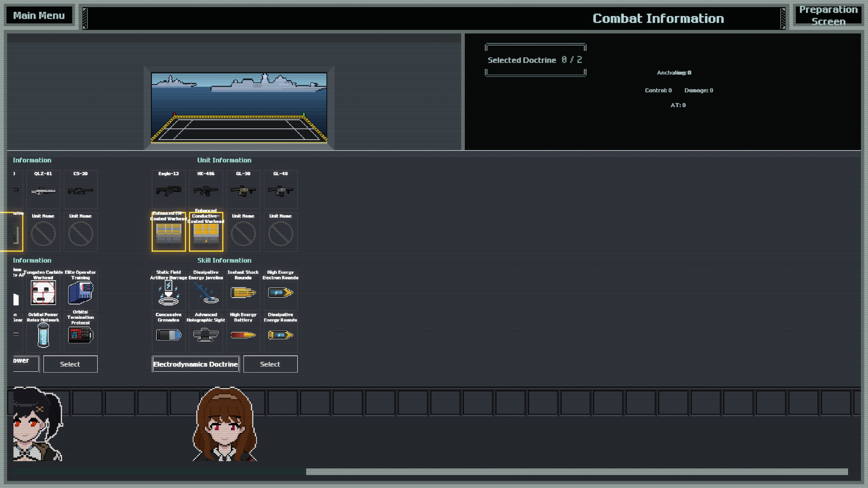Click empty unit slot under GL-39
This screenshot has height=488, width=868.
[x=243, y=234]
